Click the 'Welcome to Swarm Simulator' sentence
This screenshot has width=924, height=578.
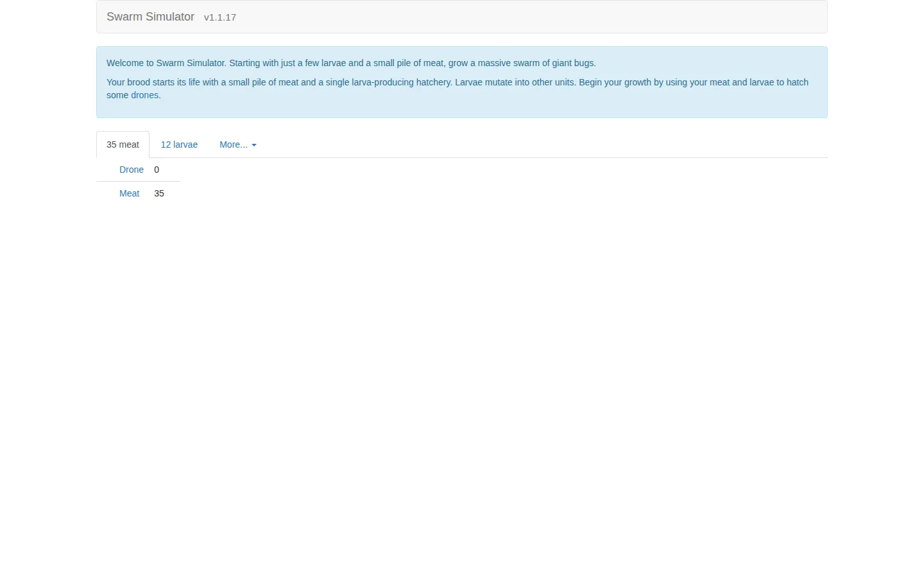click(x=351, y=63)
